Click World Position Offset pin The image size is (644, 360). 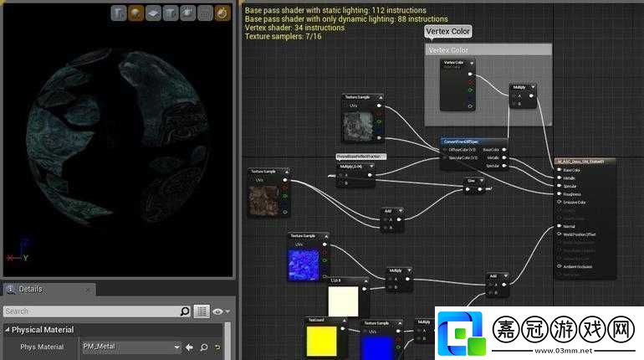pos(560,234)
